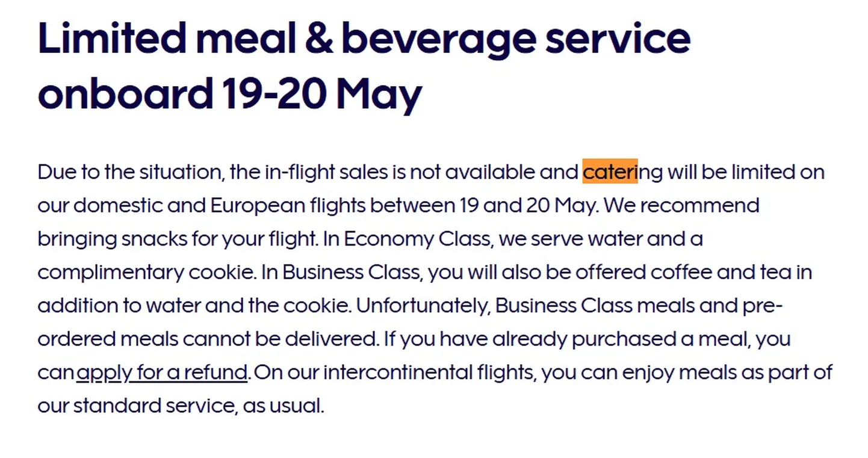
Task: Click 'Business Class' before 'you will also'
Action: click(353, 273)
